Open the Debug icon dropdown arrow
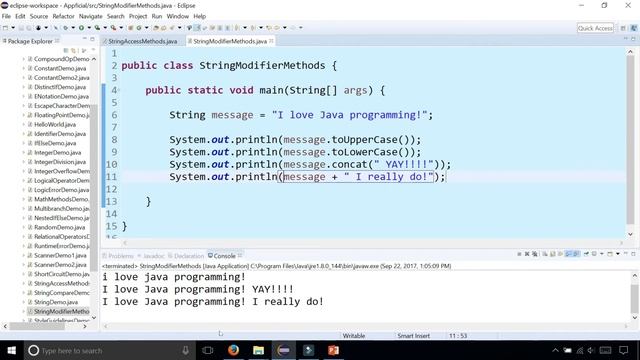This screenshot has height=360, width=640. pos(73,28)
